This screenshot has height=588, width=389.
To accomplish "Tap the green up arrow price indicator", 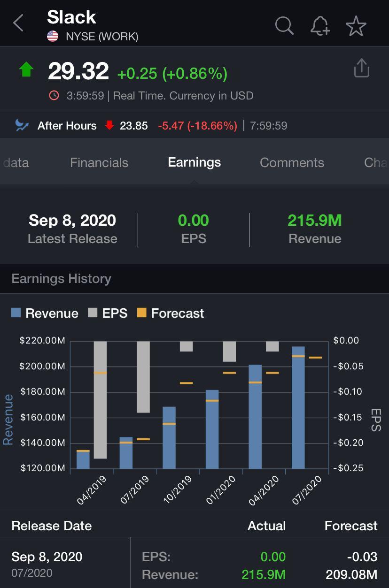I will (26, 70).
